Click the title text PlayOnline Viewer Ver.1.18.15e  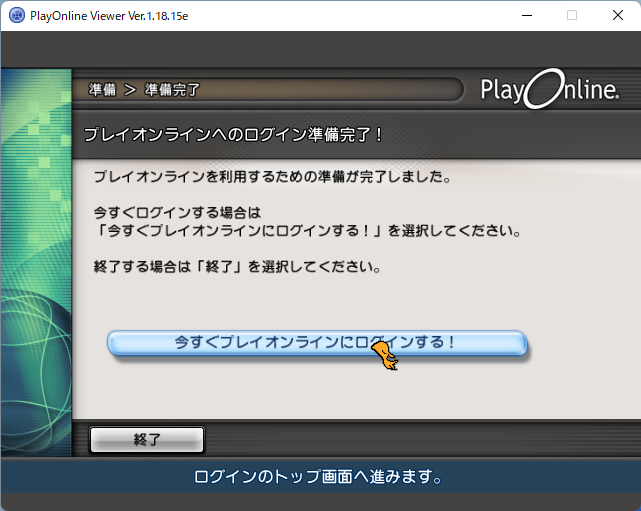(109, 16)
